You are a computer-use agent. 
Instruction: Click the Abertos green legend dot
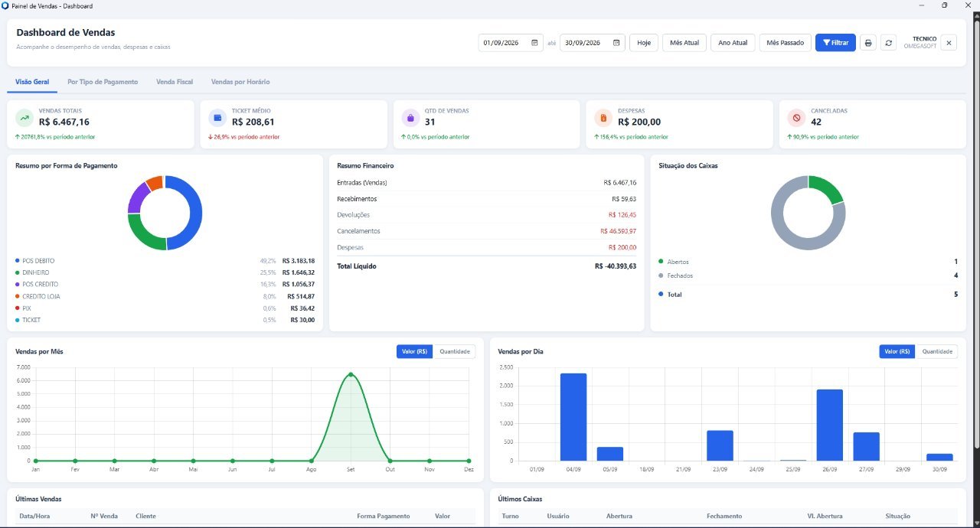tap(661, 262)
